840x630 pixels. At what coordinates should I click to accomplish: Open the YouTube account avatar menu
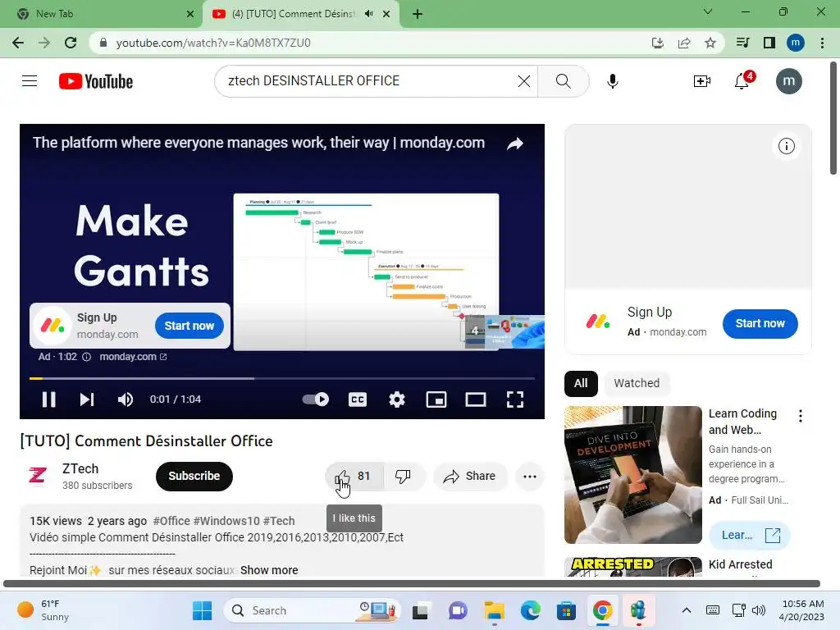[x=788, y=81]
